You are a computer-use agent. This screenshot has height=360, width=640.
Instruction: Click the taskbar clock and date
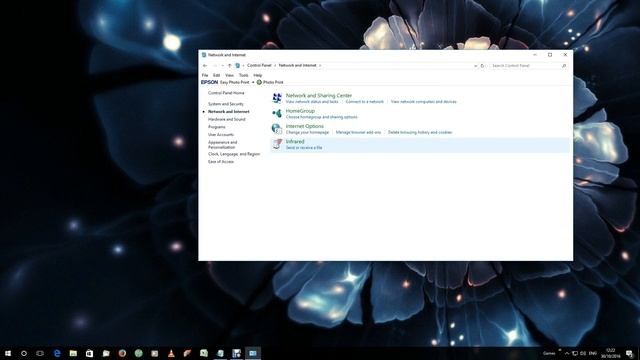[x=611, y=353]
